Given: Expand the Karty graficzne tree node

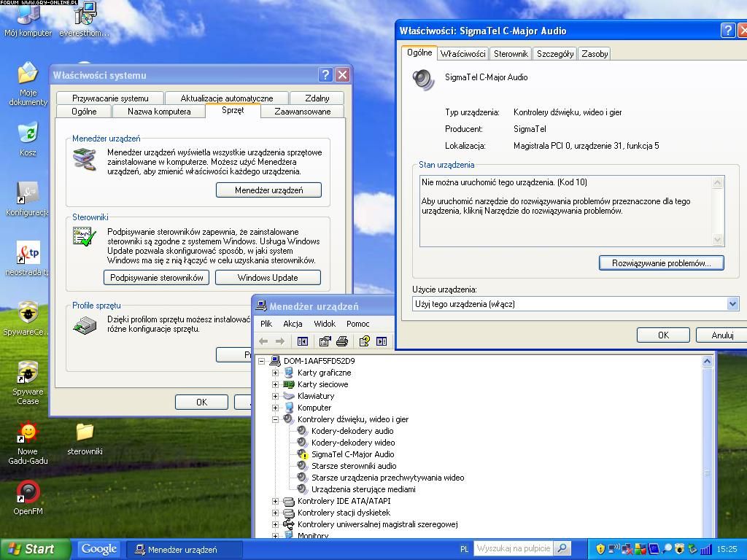Looking at the screenshot, I should point(276,373).
